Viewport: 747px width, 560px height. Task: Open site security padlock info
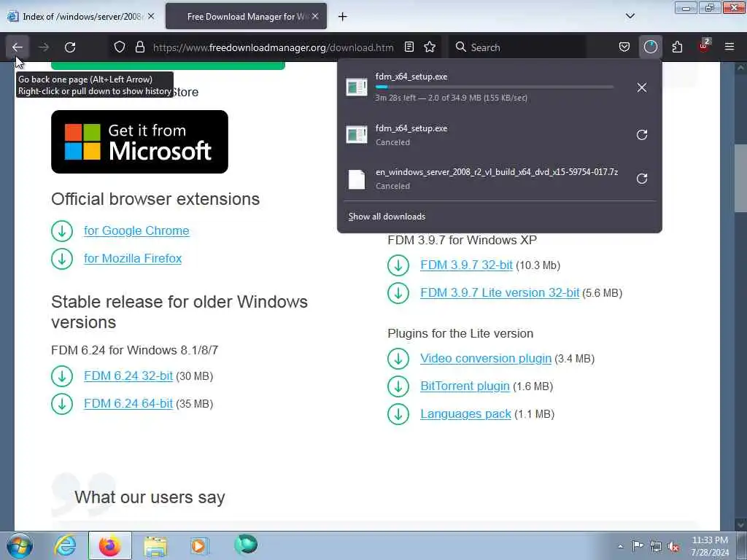click(139, 47)
